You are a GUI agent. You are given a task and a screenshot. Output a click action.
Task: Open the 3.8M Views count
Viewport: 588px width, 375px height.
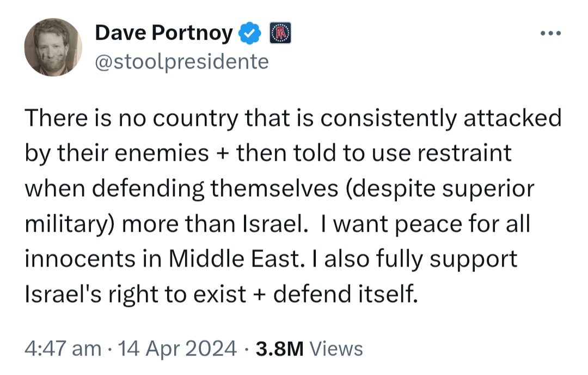click(x=279, y=348)
